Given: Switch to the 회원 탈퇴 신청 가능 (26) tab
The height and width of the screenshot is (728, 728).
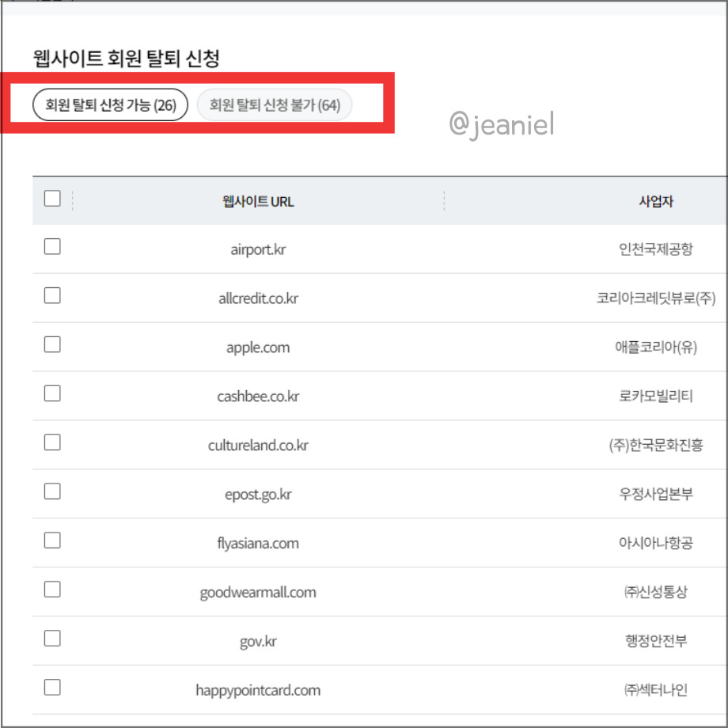Looking at the screenshot, I should tap(109, 104).
